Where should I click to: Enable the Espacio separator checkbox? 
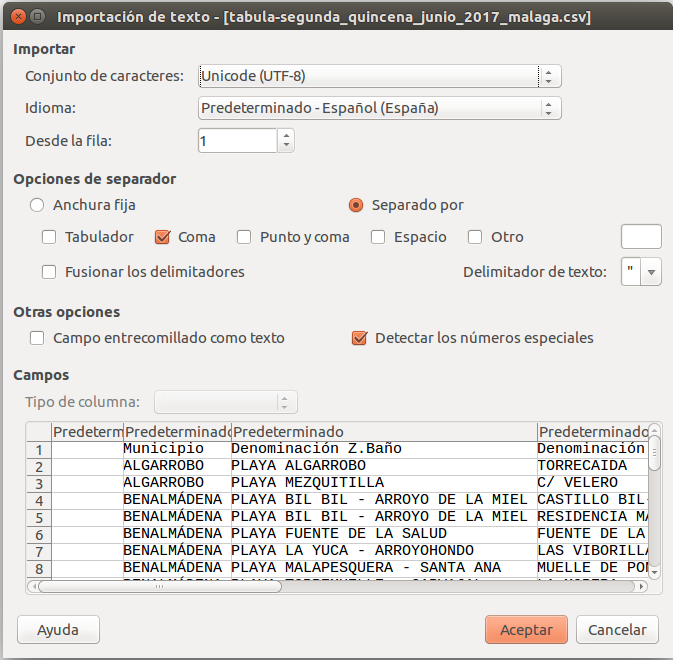[x=378, y=237]
